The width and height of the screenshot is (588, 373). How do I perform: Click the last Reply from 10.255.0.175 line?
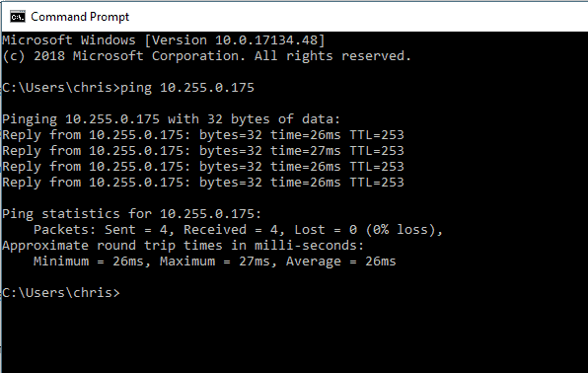203,183
